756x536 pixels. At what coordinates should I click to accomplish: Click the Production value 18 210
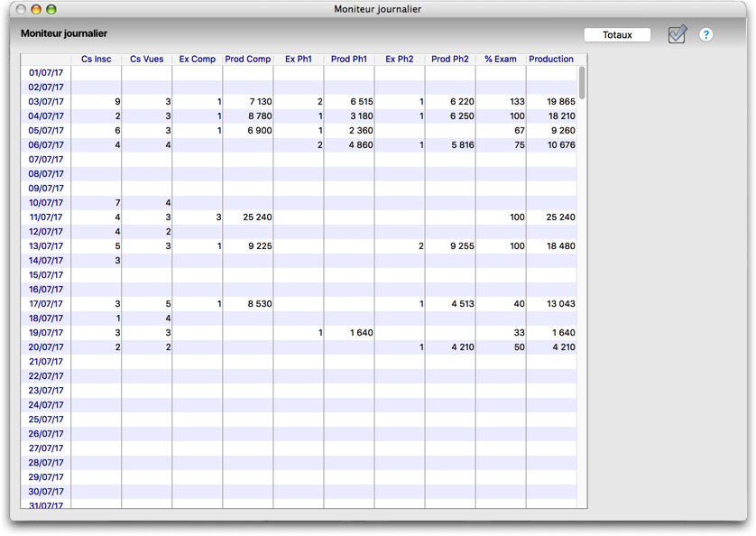pos(561,116)
